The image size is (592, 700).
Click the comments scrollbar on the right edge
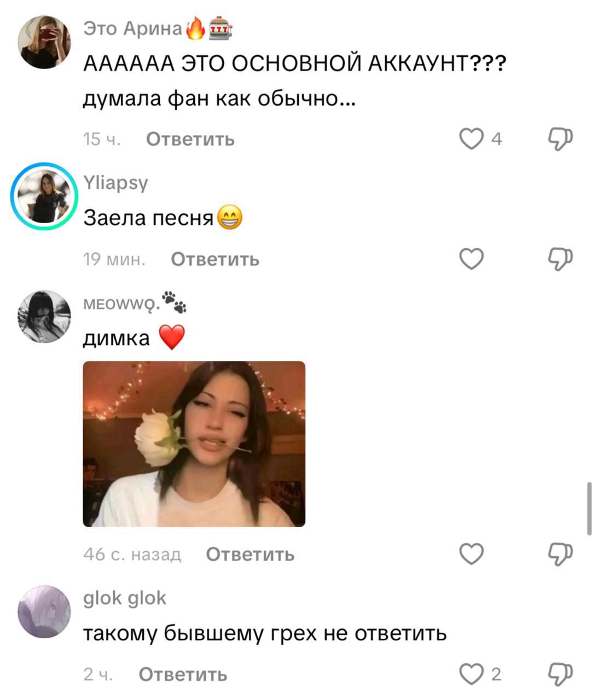(589, 508)
